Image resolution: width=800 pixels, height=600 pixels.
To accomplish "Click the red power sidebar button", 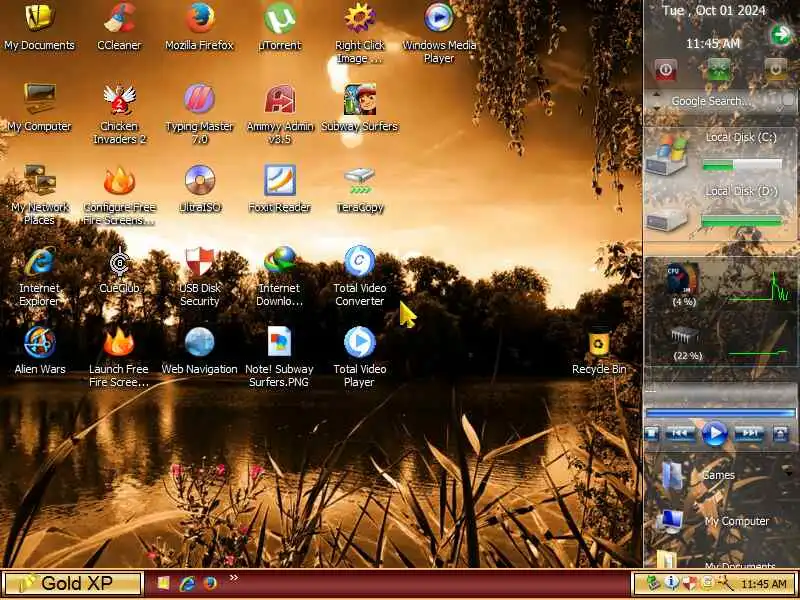I will coord(665,69).
